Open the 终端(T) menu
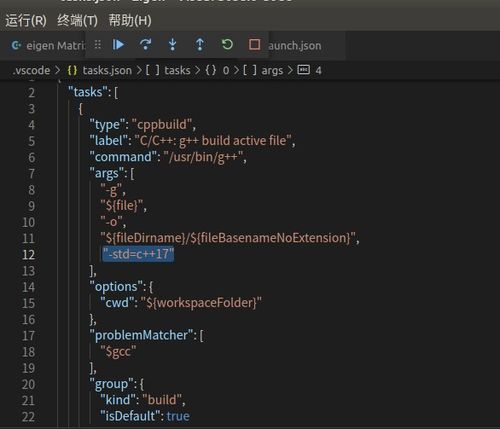 click(x=77, y=21)
